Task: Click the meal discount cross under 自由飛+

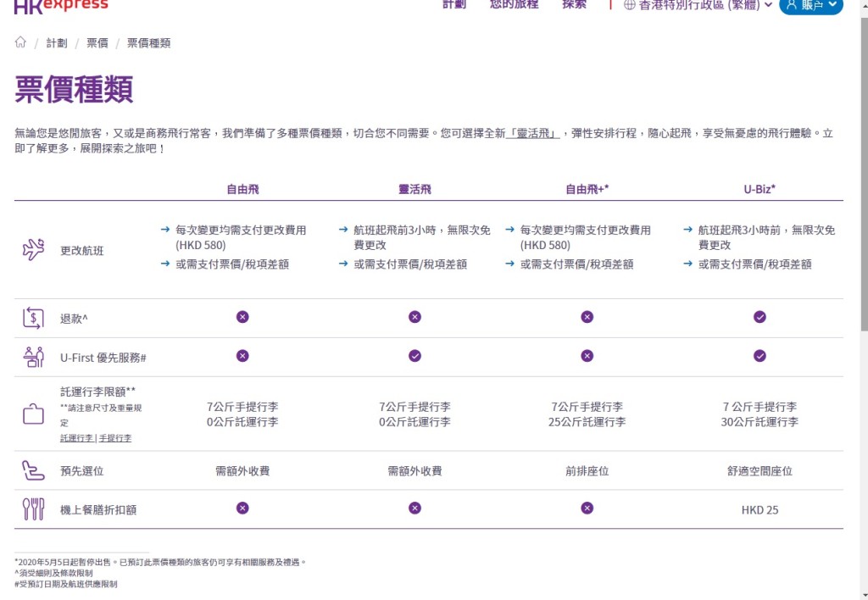Action: pyautogui.click(x=587, y=508)
